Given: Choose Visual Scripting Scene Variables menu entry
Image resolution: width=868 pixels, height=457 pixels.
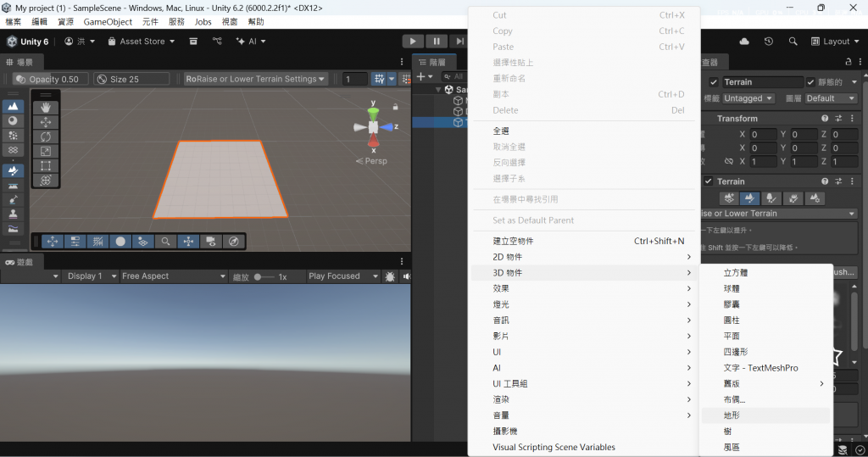Looking at the screenshot, I should click(584, 447).
